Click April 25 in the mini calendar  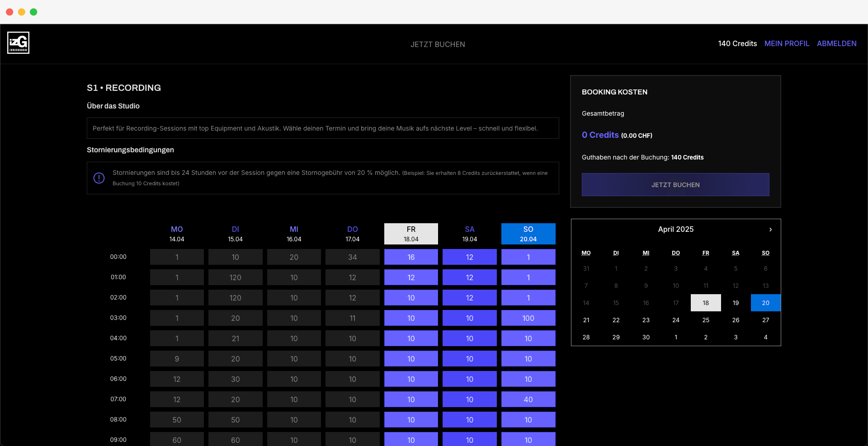706,320
